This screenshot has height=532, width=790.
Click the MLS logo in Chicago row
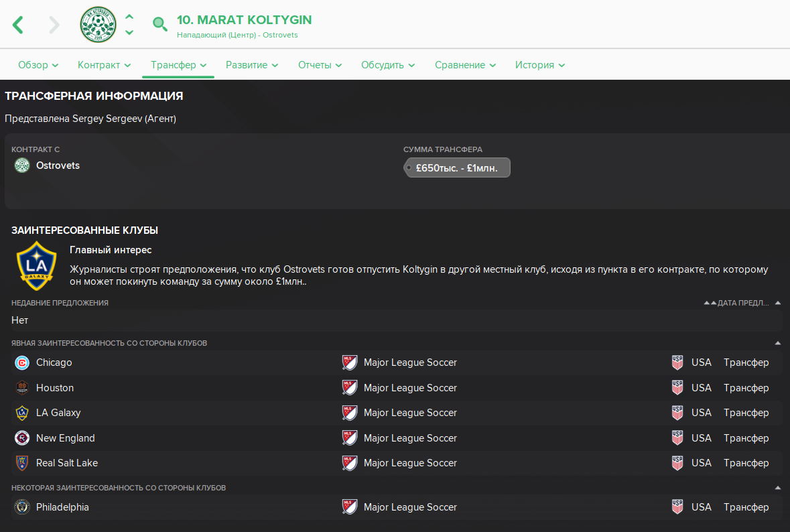coord(350,362)
